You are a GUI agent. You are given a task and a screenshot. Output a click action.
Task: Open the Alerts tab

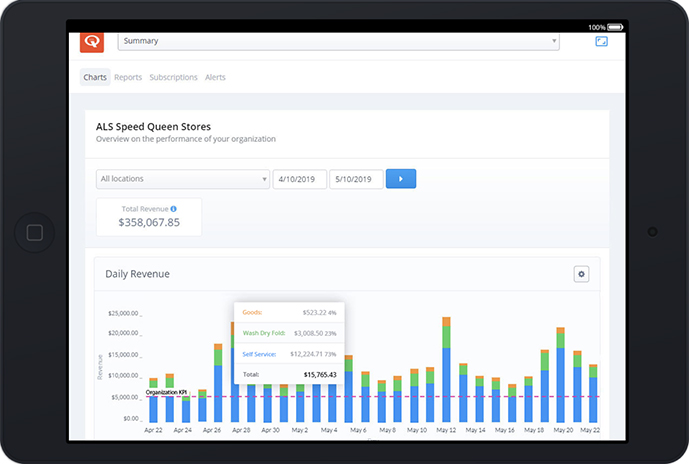(215, 77)
